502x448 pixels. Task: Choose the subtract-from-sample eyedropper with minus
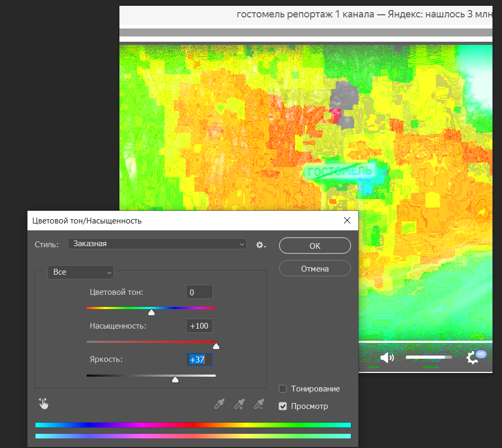coord(259,405)
